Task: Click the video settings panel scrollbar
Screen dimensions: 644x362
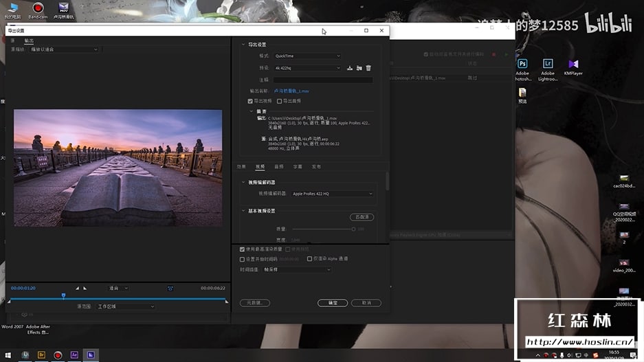Action: pos(387,181)
